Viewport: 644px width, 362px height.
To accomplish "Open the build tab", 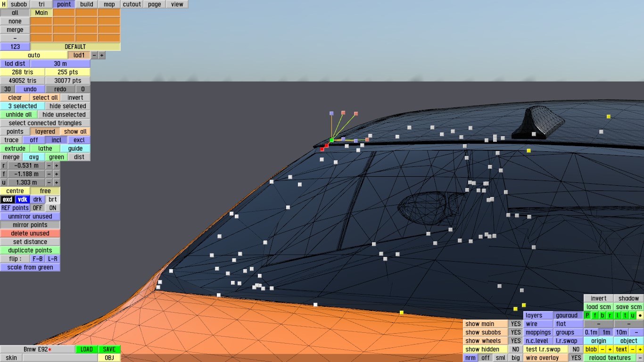I will 87,4.
